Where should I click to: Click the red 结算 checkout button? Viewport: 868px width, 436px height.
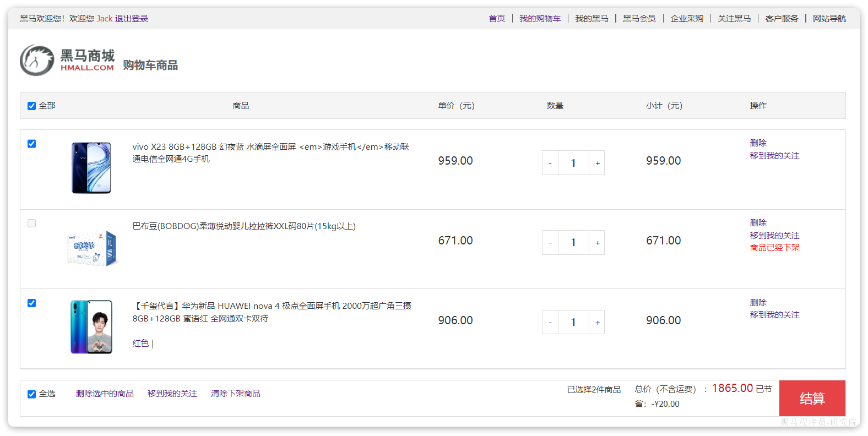tap(812, 399)
